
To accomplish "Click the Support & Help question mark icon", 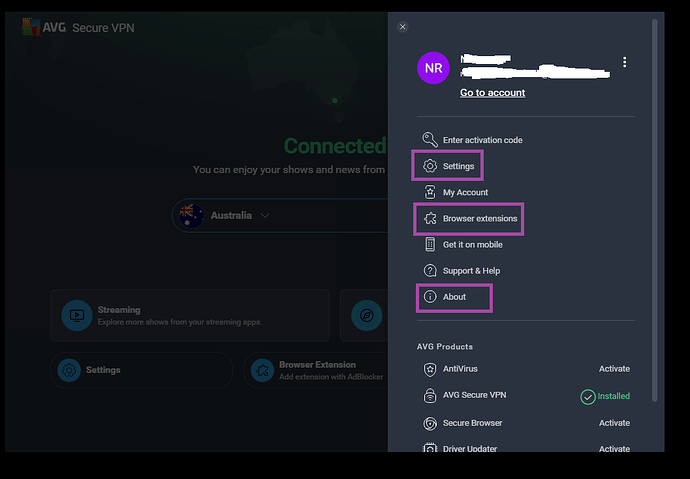I will (x=430, y=270).
